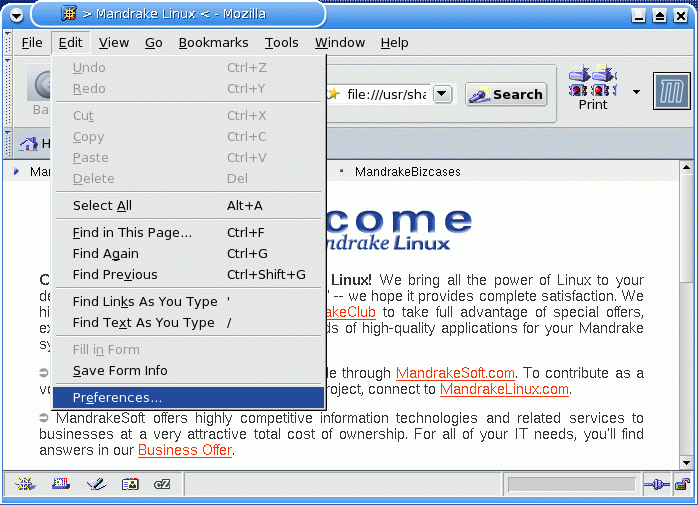
Task: Open IRC Chat icon in status bar
Action: [x=162, y=485]
